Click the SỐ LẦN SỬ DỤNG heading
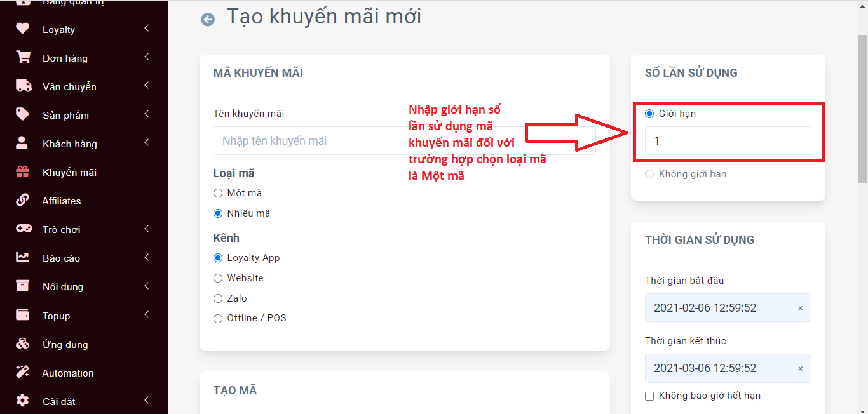The height and width of the screenshot is (414, 868). coord(691,73)
